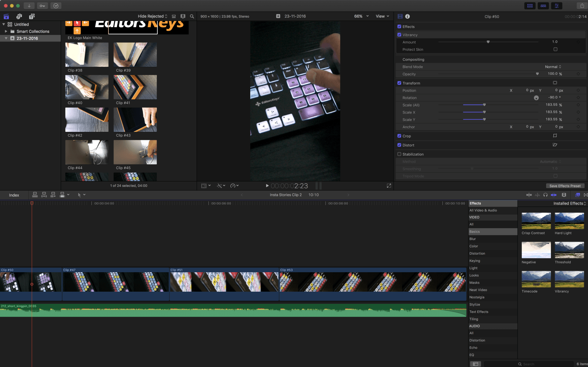This screenshot has height=367, width=588.
Task: Click the Save Effects Preset button
Action: 565,186
